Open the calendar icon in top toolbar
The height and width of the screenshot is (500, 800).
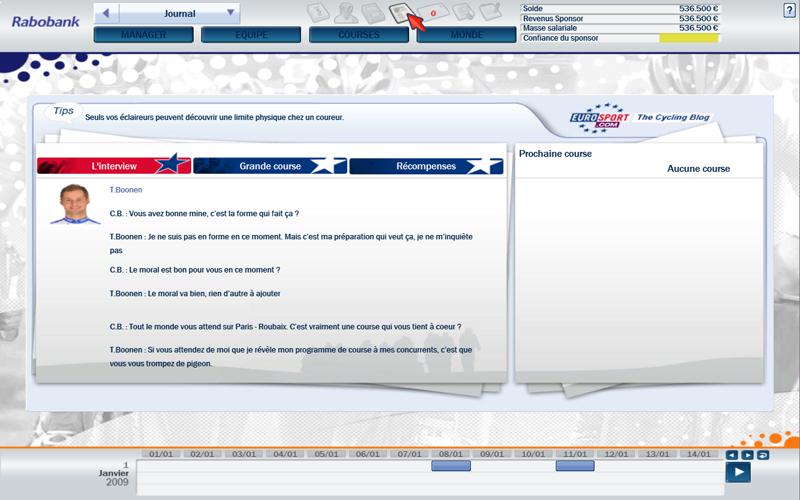point(318,13)
